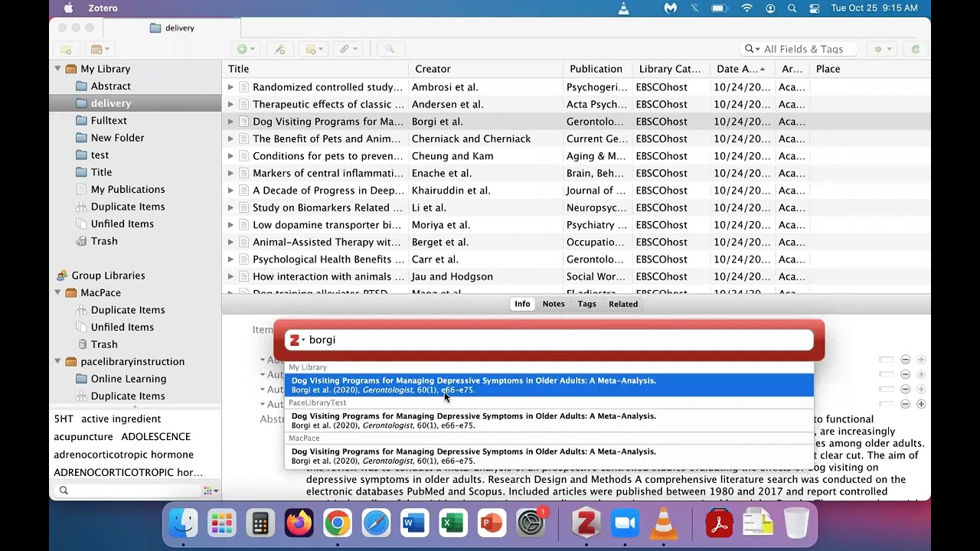Open Google Chrome from the Dock

(337, 523)
